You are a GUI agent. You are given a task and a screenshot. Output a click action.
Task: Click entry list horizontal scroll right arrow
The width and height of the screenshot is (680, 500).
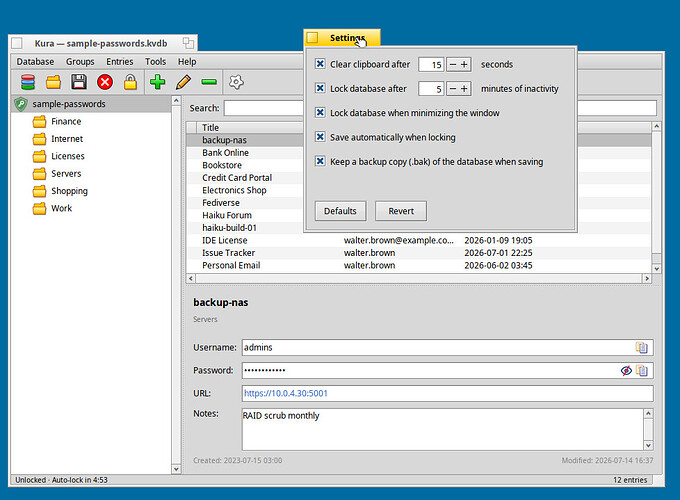(647, 278)
